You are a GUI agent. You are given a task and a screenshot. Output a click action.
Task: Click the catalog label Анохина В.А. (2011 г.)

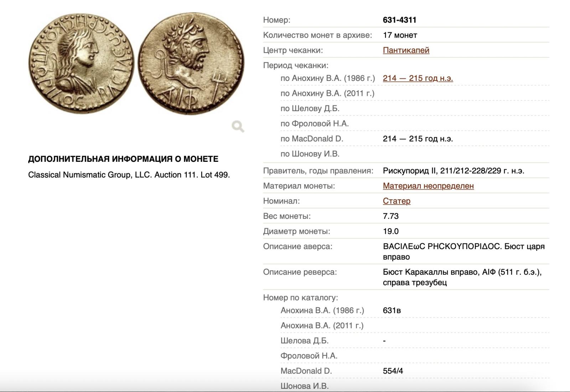coord(322,326)
